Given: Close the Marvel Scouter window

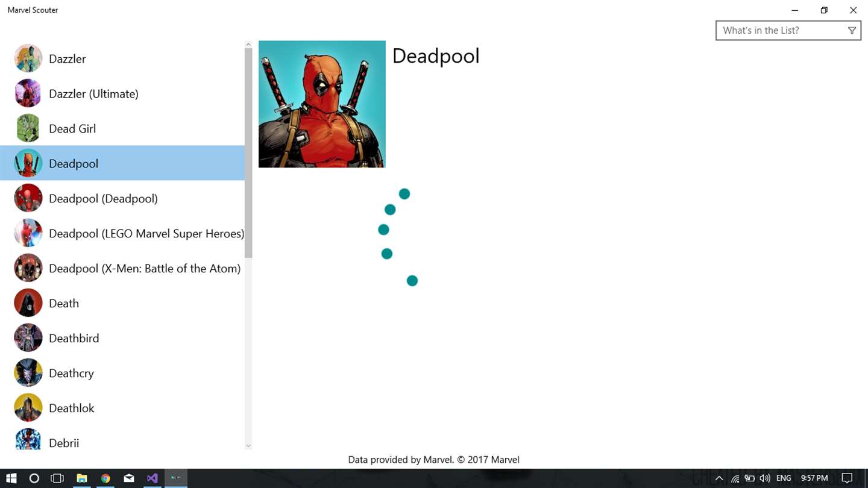Looking at the screenshot, I should [x=853, y=10].
